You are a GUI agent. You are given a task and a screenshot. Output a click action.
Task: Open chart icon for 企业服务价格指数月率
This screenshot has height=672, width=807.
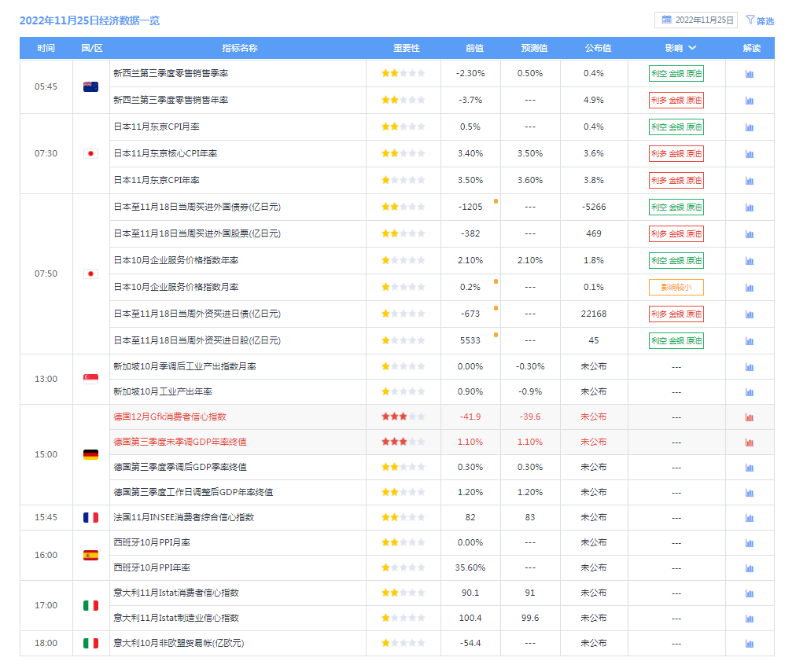[750, 288]
